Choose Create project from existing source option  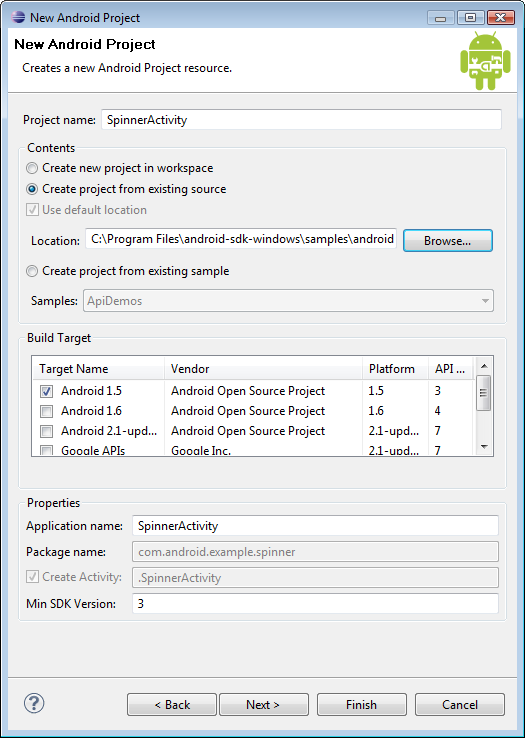[x=32, y=189]
